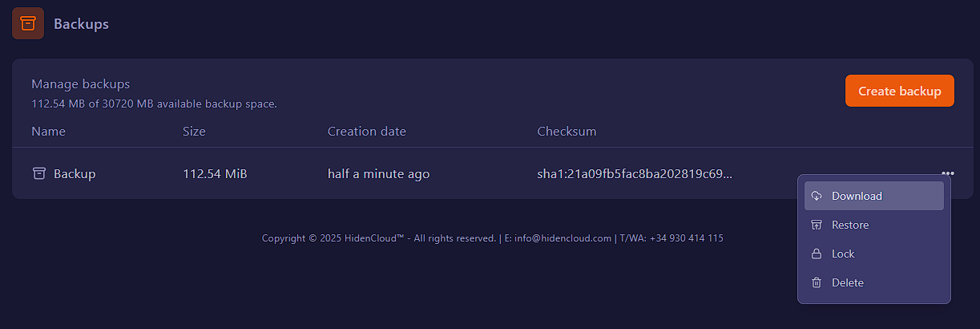Screen dimensions: 980x329
Task: Select the Restore label in the backup menu
Action: click(850, 225)
